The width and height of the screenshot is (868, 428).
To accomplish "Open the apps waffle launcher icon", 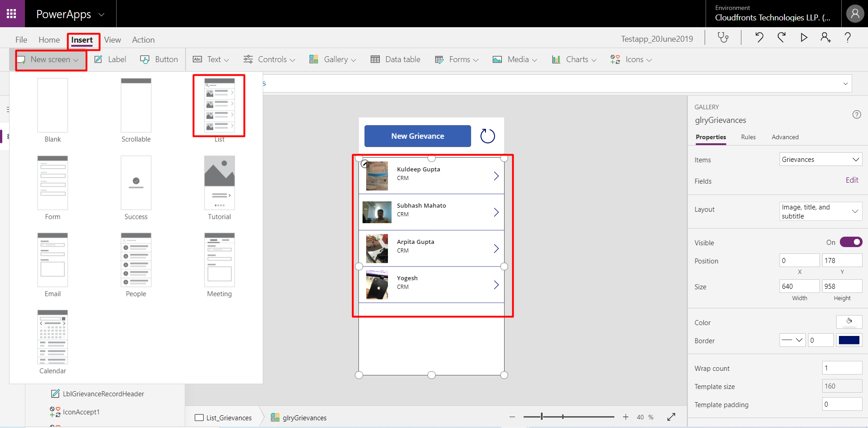I will (12, 14).
